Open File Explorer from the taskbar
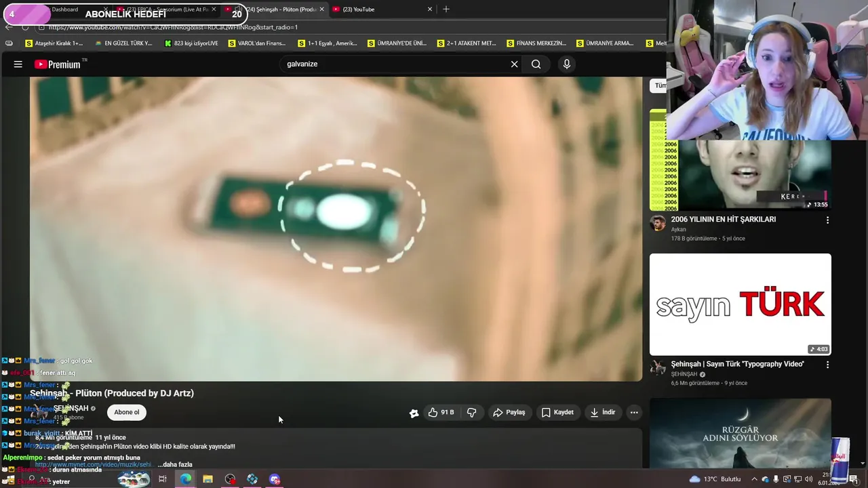 click(208, 479)
